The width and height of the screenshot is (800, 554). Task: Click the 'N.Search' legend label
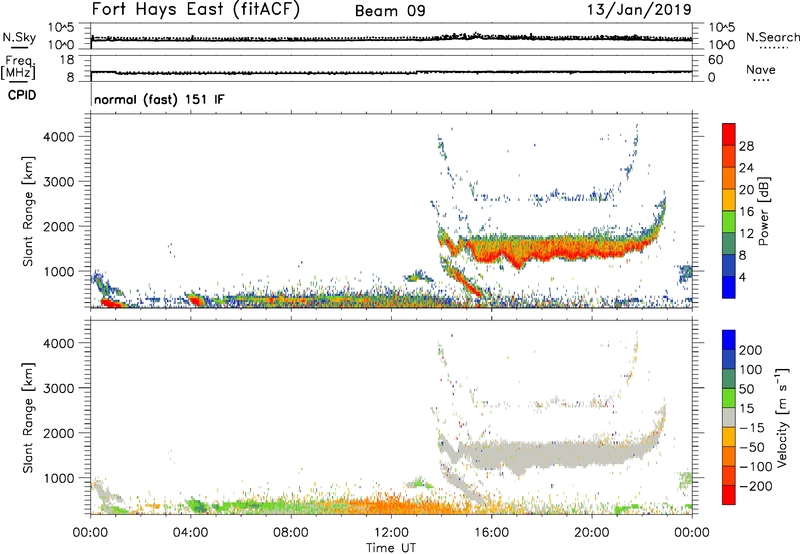[772, 37]
